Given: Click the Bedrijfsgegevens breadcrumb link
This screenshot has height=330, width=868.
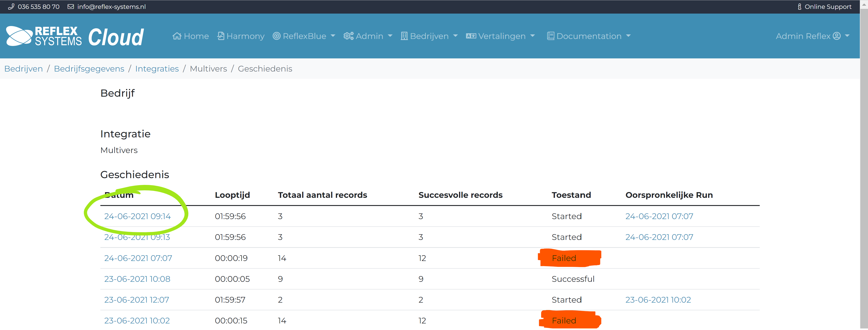Looking at the screenshot, I should pyautogui.click(x=89, y=69).
